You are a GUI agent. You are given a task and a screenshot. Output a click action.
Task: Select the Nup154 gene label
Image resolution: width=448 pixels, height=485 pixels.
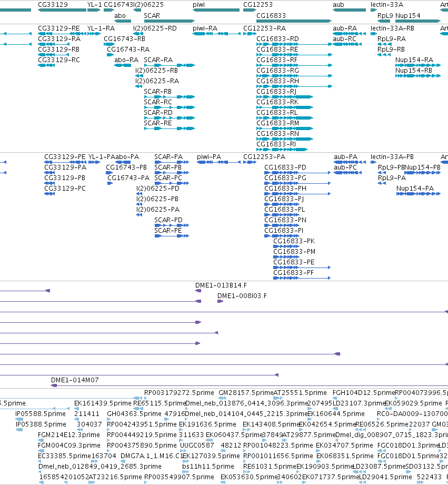pyautogui.click(x=408, y=16)
